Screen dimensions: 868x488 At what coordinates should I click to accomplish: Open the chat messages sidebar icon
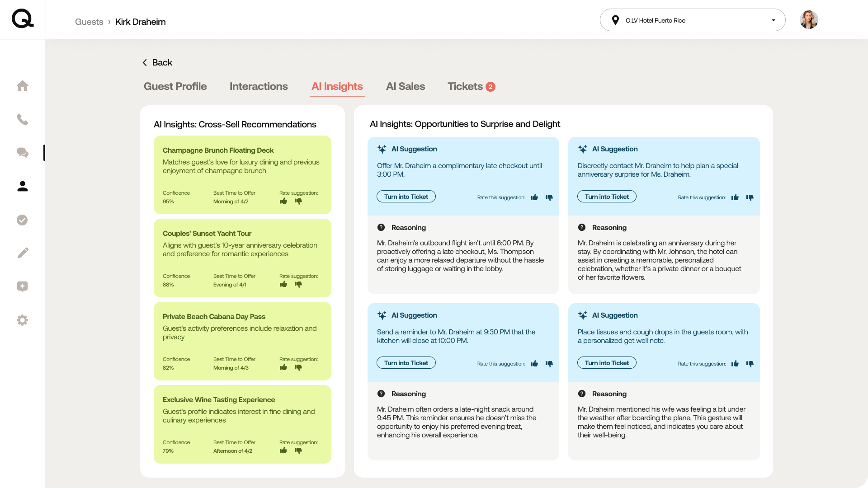coord(23,153)
